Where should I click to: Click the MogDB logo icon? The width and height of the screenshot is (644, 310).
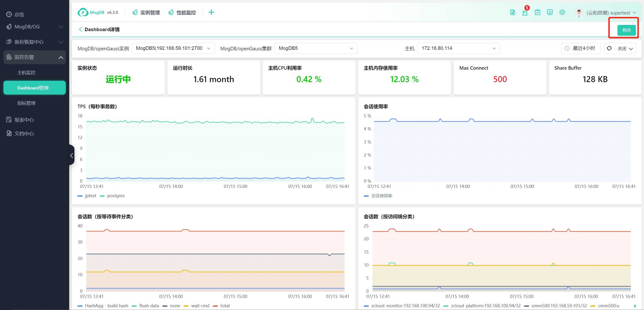pyautogui.click(x=83, y=12)
